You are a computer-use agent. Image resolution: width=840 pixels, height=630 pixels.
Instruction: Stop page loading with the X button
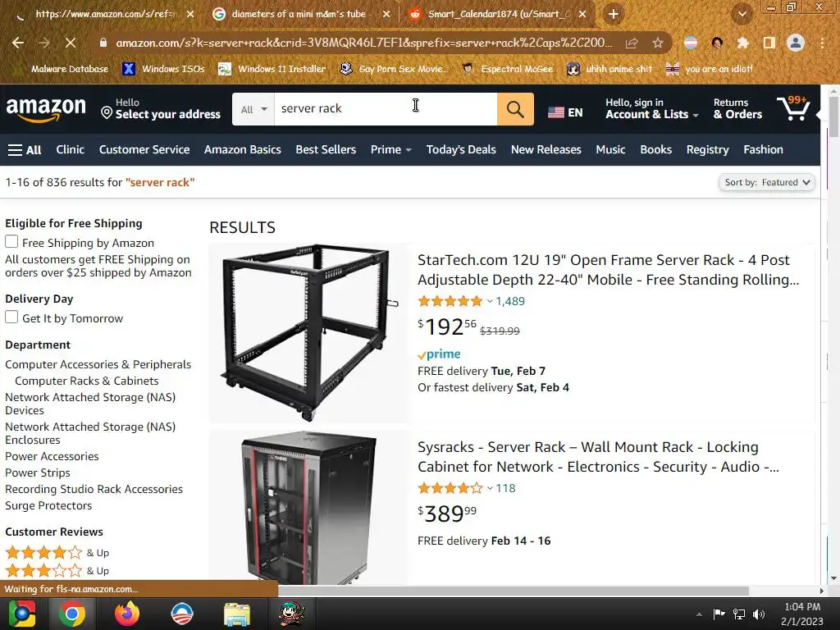71,43
